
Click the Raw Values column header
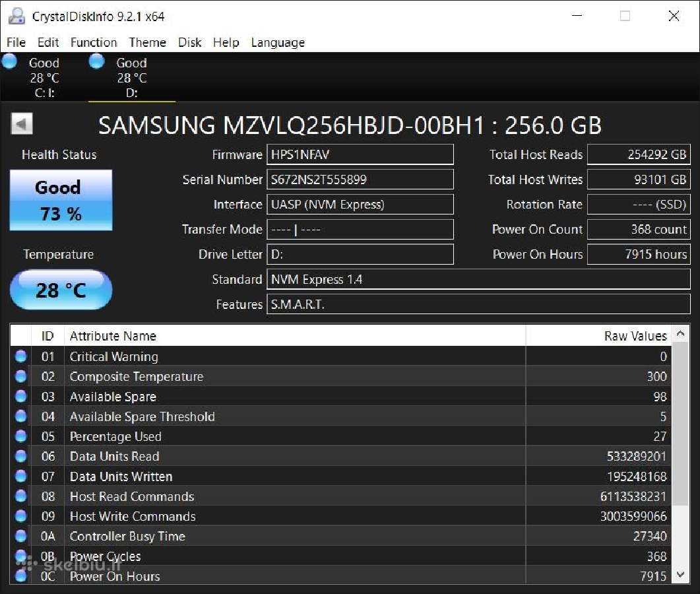[x=598, y=336]
